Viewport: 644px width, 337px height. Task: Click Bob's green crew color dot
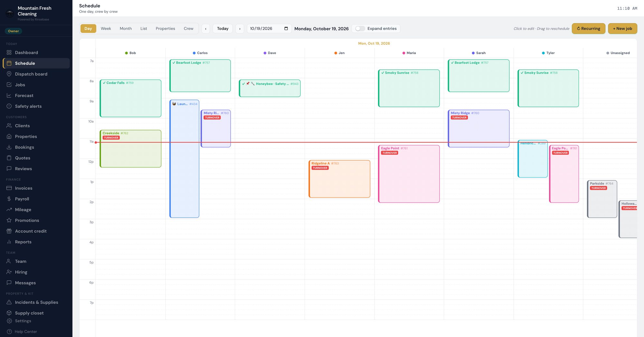coord(126,53)
